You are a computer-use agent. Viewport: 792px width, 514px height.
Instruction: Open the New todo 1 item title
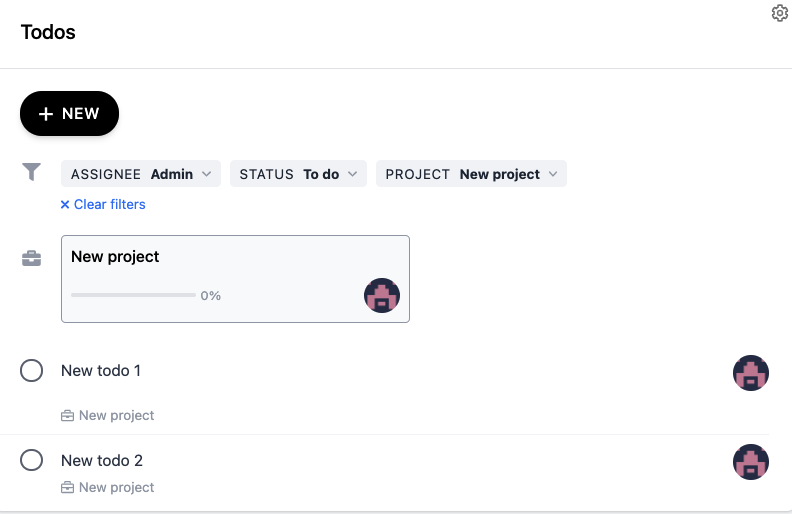pyautogui.click(x=101, y=371)
